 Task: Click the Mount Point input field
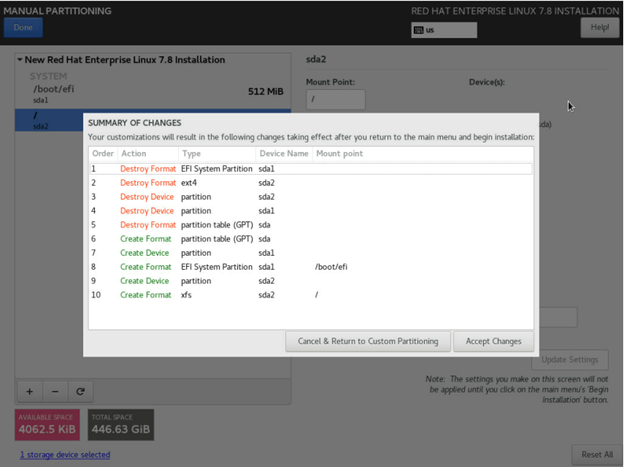(x=335, y=99)
